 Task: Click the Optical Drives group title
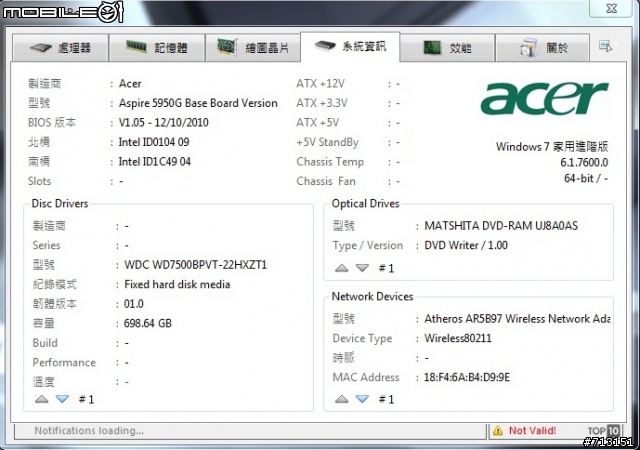(x=365, y=203)
